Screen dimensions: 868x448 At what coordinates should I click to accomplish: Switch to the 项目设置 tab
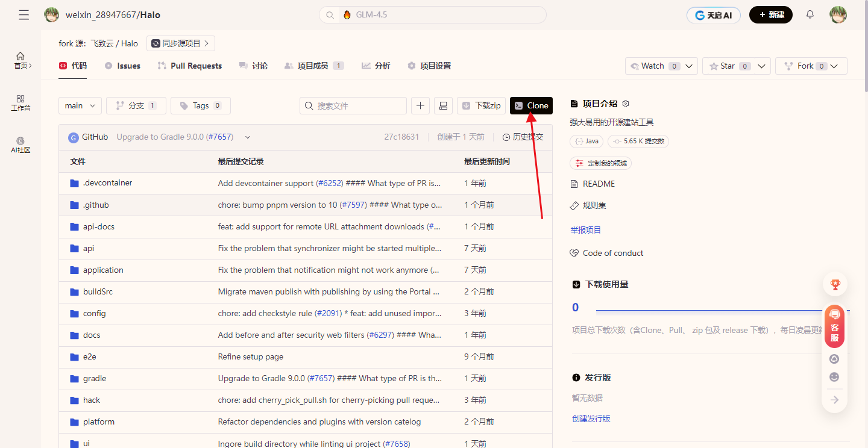[429, 66]
